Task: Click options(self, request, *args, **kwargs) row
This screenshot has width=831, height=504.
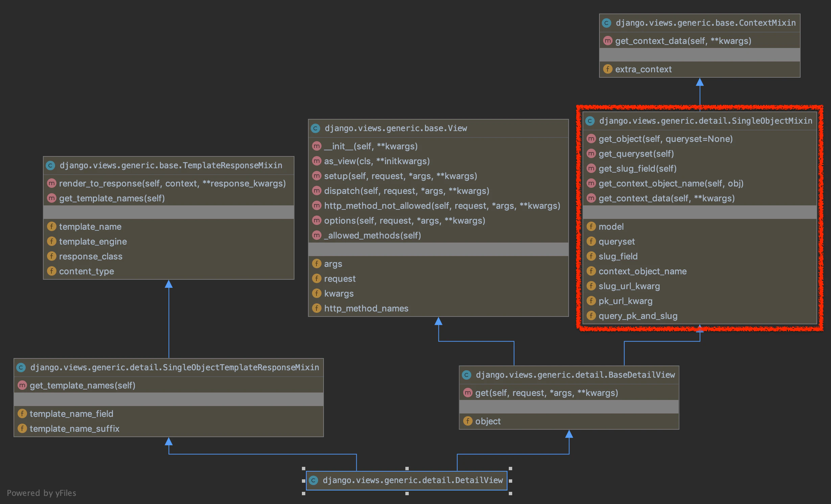Action: point(438,221)
